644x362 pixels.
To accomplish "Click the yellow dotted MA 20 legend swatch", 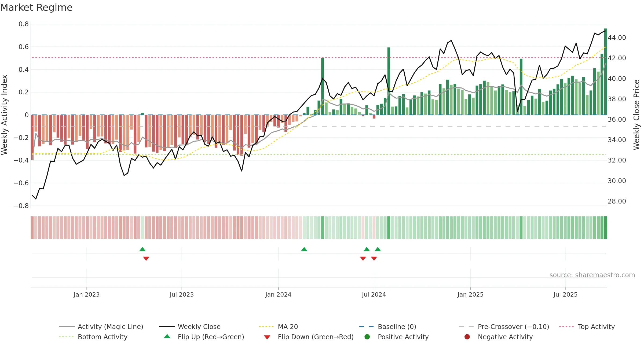I will tap(266, 327).
